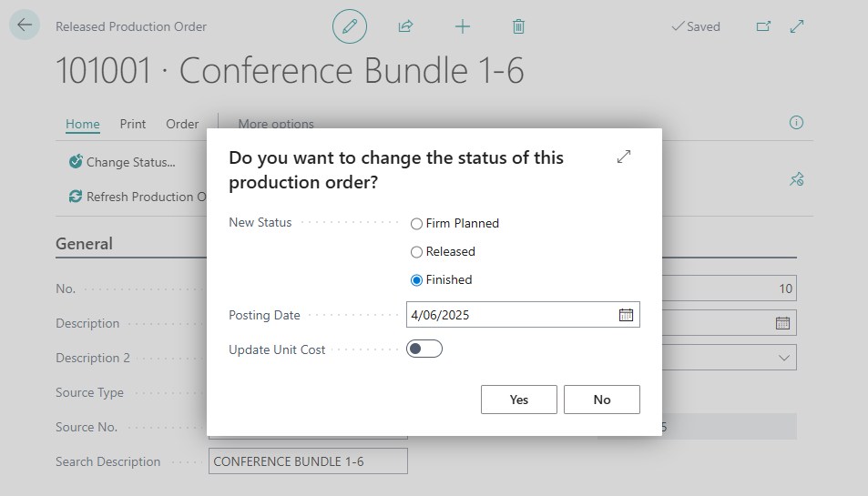This screenshot has width=868, height=496.
Task: Toggle the Update Unit Cost switch
Action: click(x=424, y=349)
